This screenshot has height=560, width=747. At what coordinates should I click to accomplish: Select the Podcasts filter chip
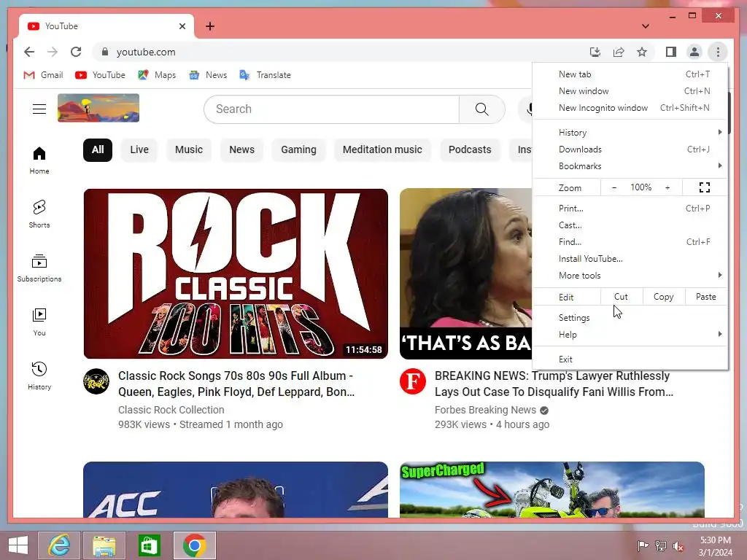470,150
